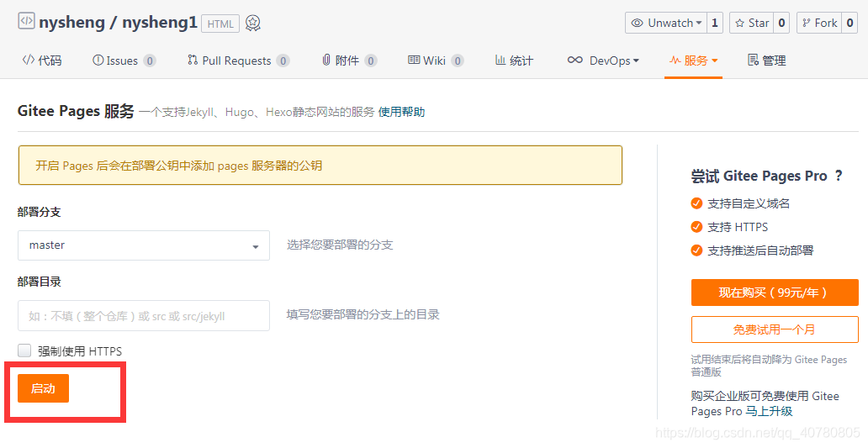The width and height of the screenshot is (868, 448).
Task: Open the Unwatch dropdown
Action: coord(666,24)
